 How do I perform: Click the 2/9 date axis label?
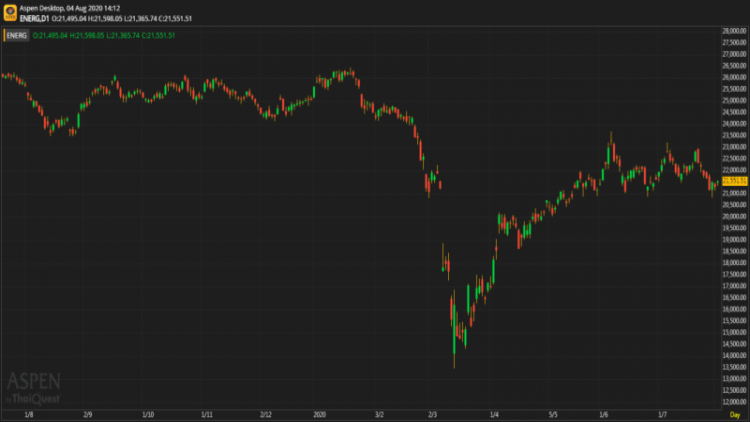coord(88,415)
